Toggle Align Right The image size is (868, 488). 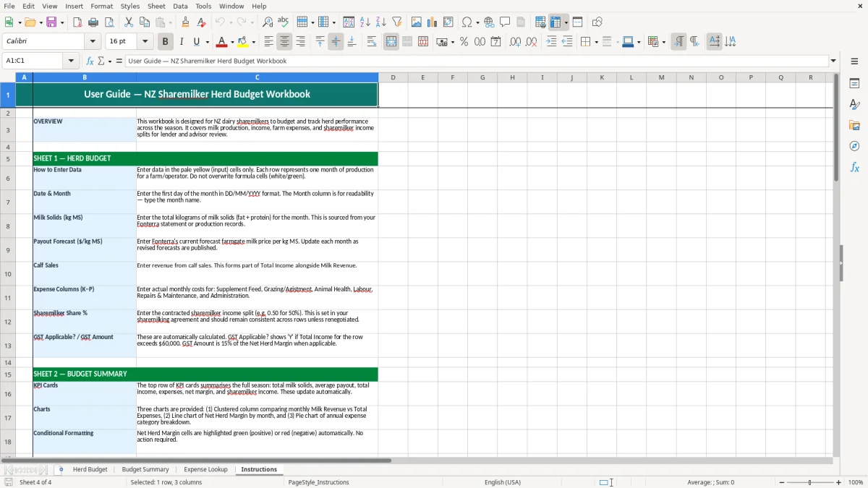(300, 42)
